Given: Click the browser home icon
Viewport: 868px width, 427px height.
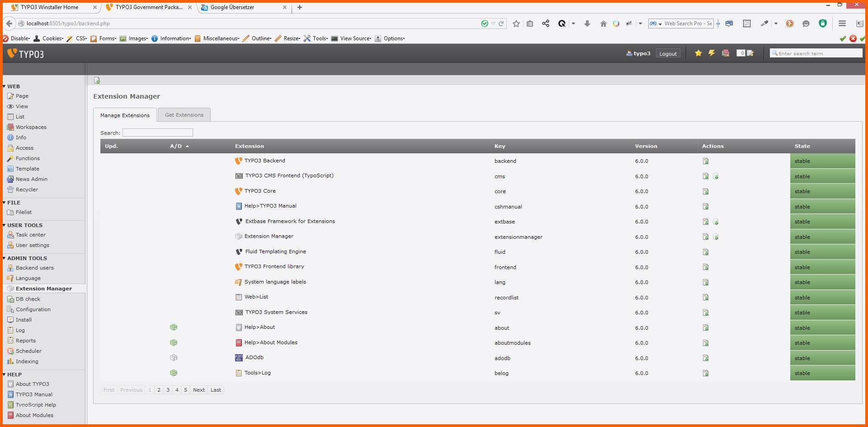Looking at the screenshot, I should (603, 24).
